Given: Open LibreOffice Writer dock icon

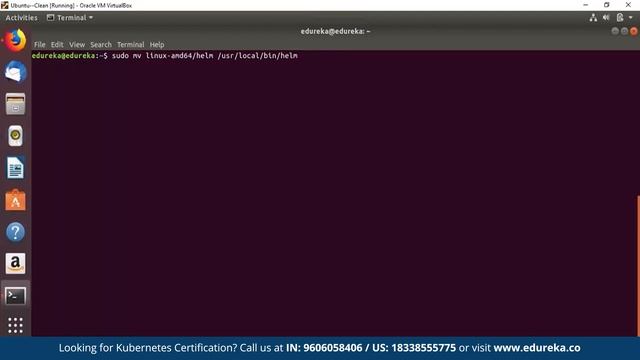Looking at the screenshot, I should click(16, 168).
